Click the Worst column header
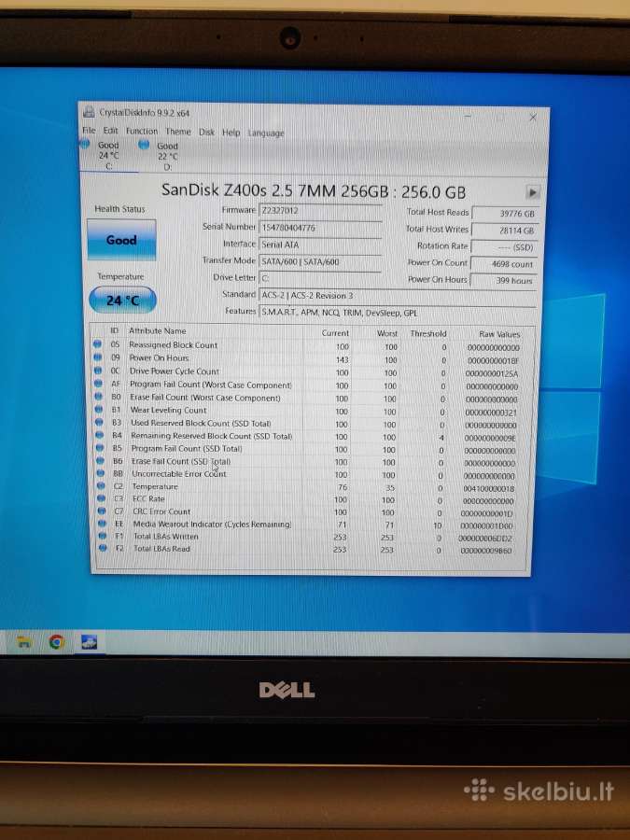Viewport: 630px width, 840px height. pos(386,333)
